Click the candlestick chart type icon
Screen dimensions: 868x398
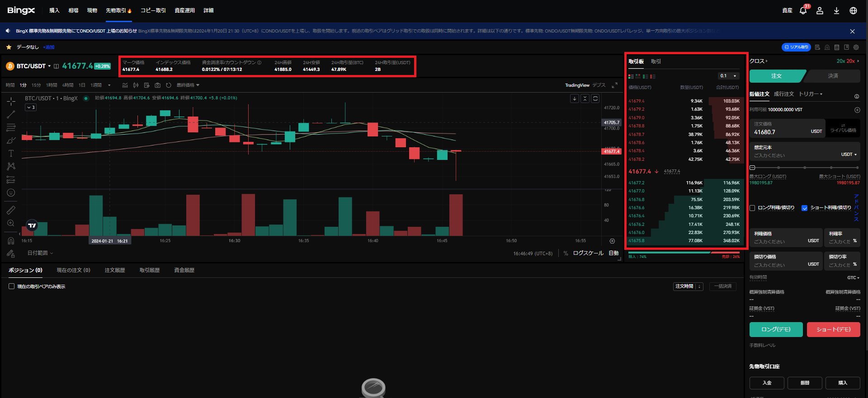coord(136,85)
